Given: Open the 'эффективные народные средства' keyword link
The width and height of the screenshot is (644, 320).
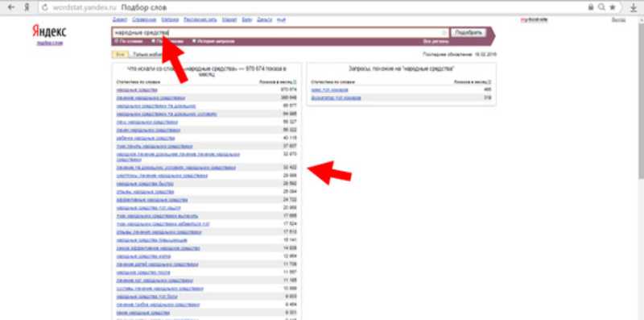Looking at the screenshot, I should [x=151, y=200].
